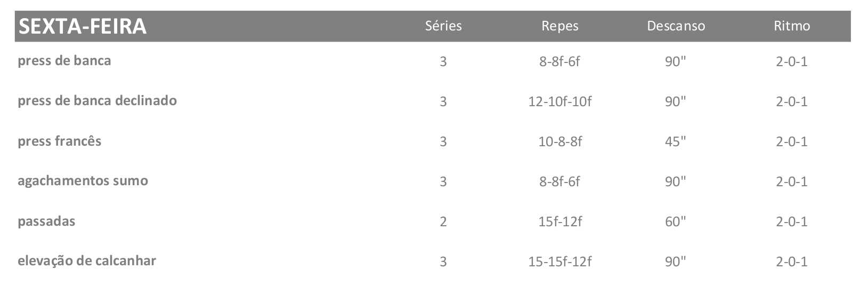Select the press de banca exercise name
The image size is (868, 293).
[x=64, y=60]
